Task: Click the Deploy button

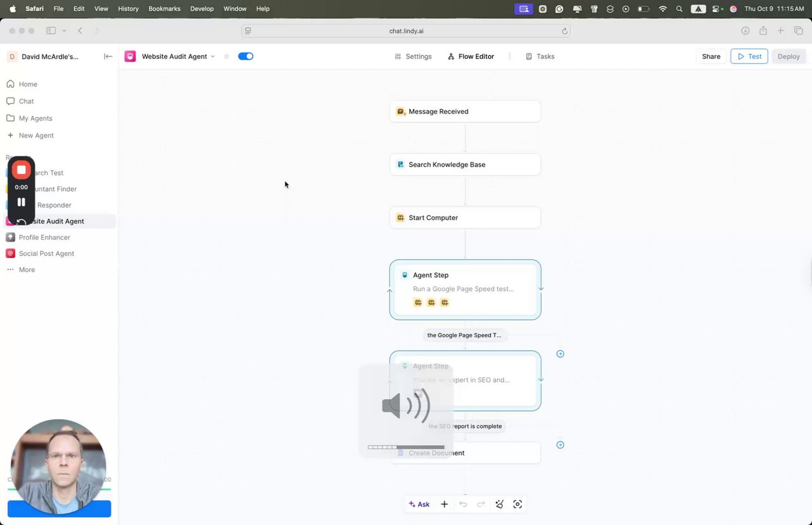Action: pos(789,56)
